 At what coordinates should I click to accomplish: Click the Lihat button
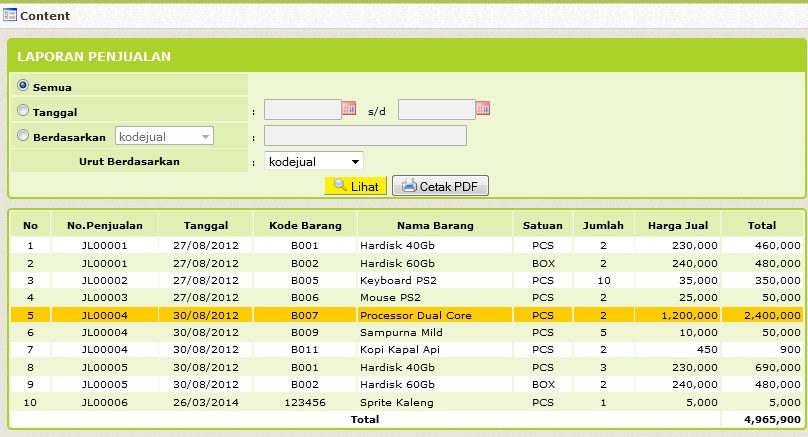click(x=356, y=186)
